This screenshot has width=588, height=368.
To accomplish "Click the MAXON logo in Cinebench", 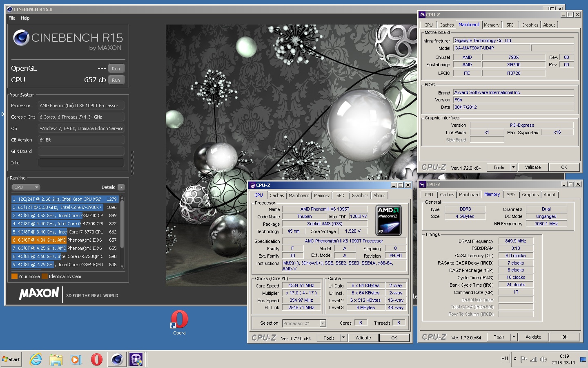I will coord(39,293).
